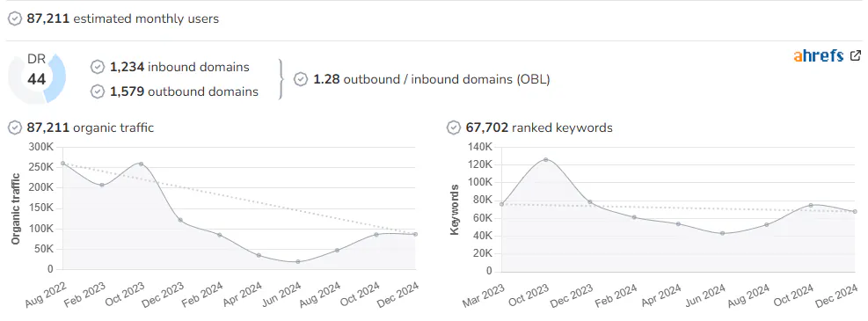Select the Feb 2024 keywords data point
Viewport: 868px width, 321px height.
(634, 217)
